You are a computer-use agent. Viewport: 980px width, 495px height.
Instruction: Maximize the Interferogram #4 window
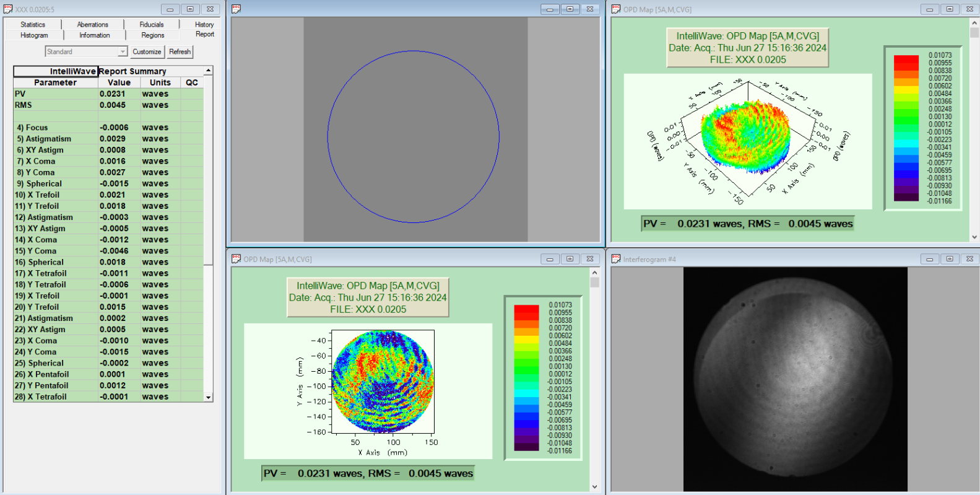[x=949, y=259]
